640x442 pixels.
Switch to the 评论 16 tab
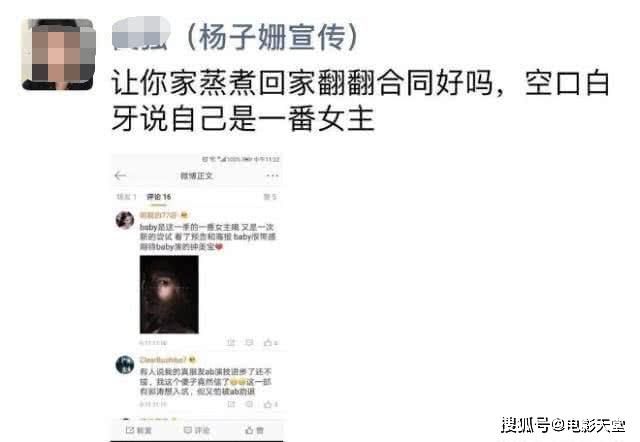click(159, 197)
